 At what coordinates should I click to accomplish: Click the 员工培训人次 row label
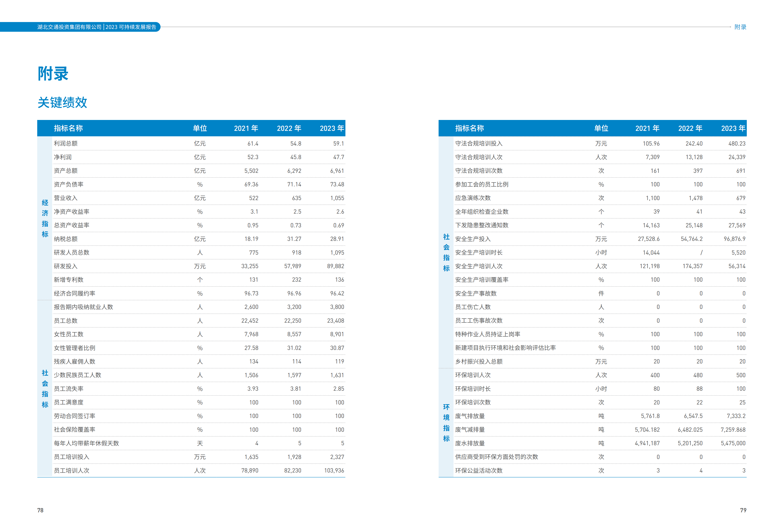pyautogui.click(x=72, y=471)
